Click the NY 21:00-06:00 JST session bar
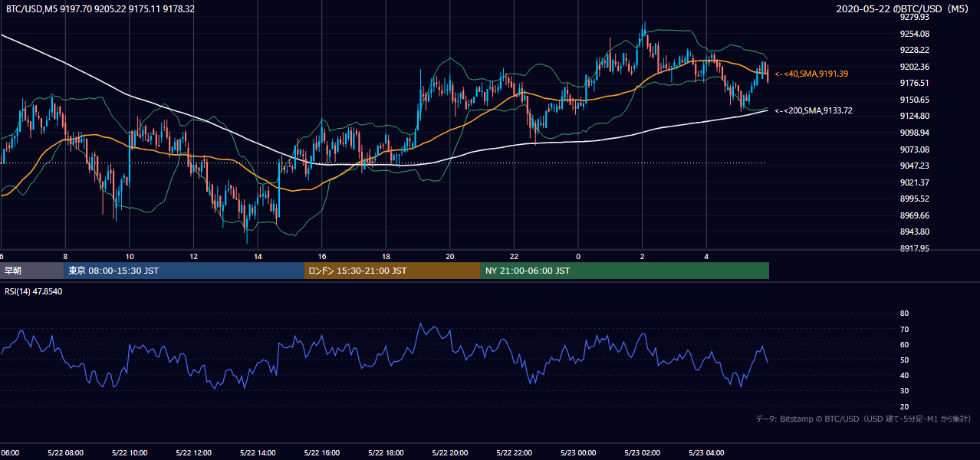Image resolution: width=980 pixels, height=460 pixels. coord(625,271)
